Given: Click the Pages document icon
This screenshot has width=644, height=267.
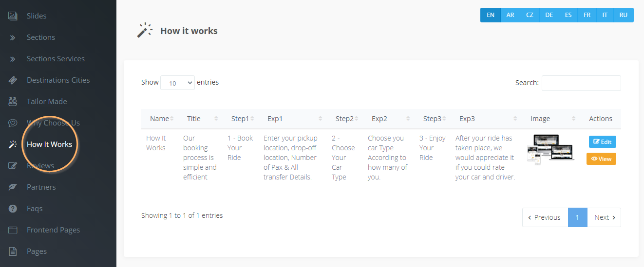Looking at the screenshot, I should click(x=13, y=251).
